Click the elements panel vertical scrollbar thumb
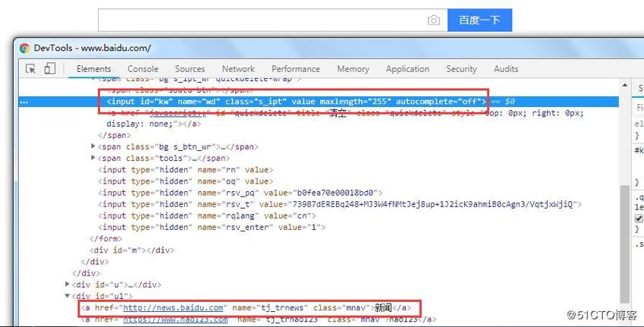This screenshot has width=644, height=327. click(625, 244)
